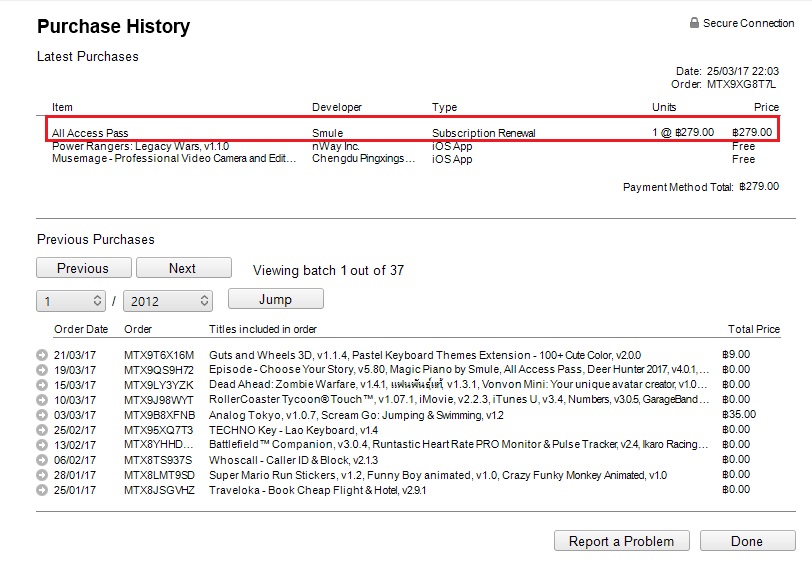The height and width of the screenshot is (562, 812).
Task: Open arrow icon next to order MTX95XQ7T3
Action: (x=42, y=430)
